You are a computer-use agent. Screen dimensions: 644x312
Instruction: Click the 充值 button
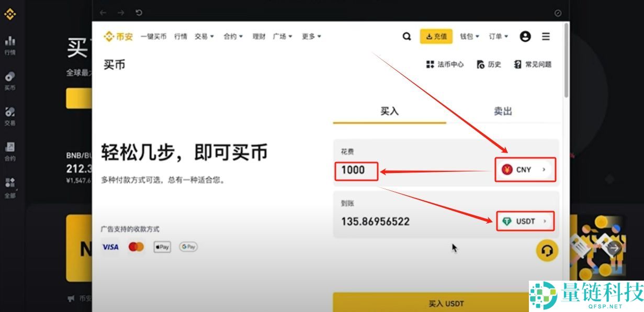(436, 37)
